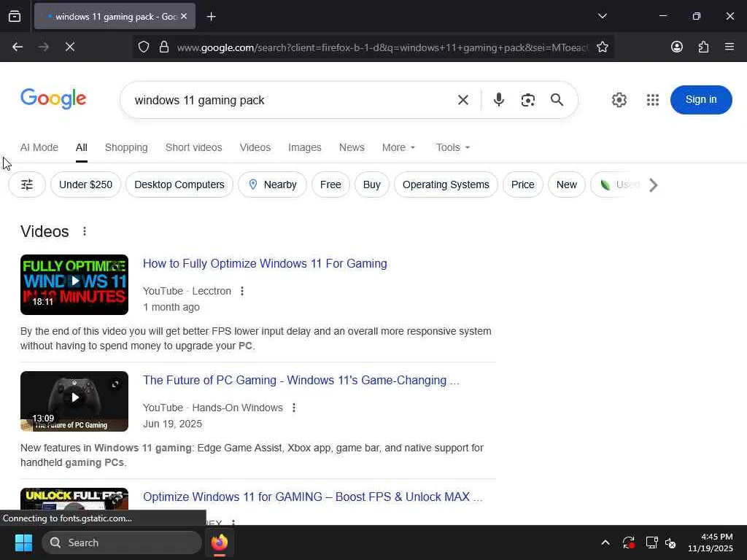Image resolution: width=747 pixels, height=560 pixels.
Task: Open network display tray icon
Action: click(x=651, y=542)
